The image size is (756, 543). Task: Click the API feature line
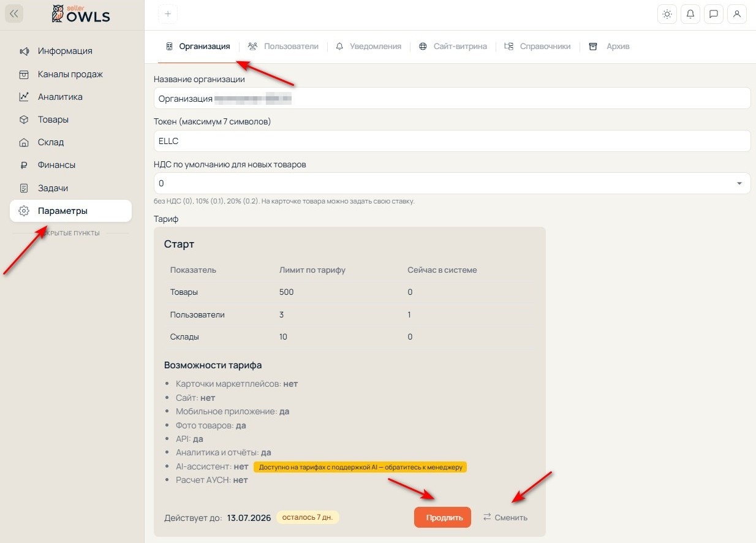[189, 439]
